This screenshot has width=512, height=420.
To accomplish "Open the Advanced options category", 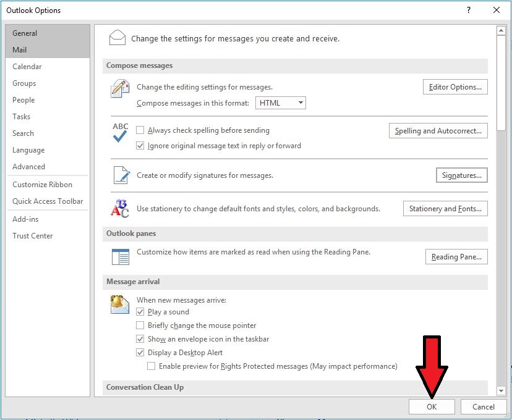I will tap(28, 167).
